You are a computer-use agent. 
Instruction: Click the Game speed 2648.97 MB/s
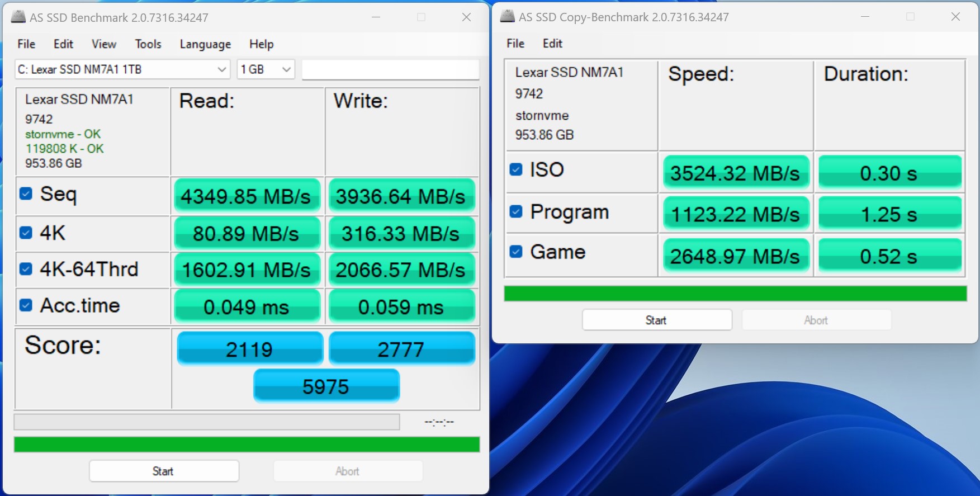736,256
